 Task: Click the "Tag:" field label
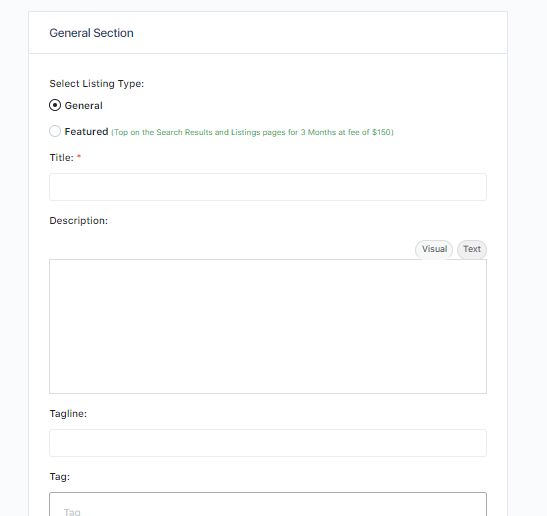click(60, 477)
